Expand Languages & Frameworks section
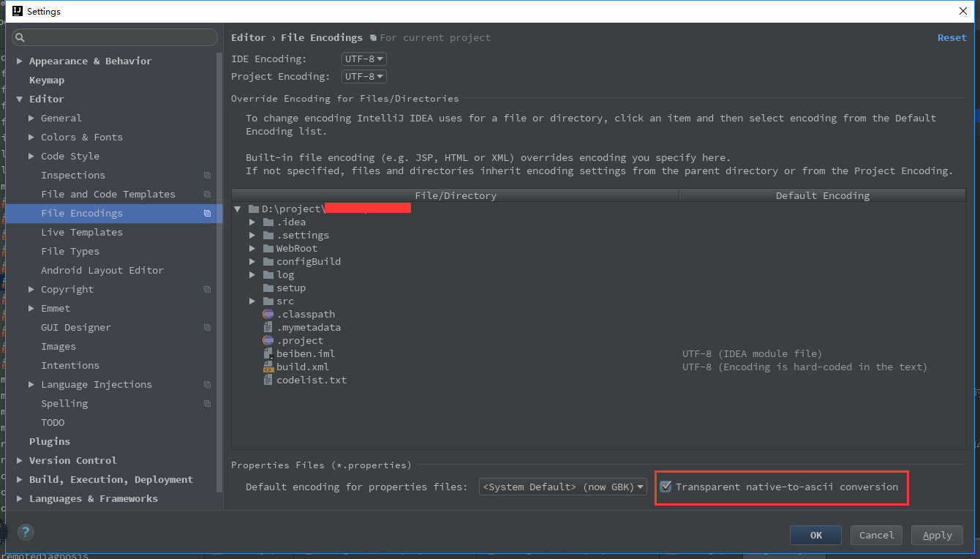The image size is (980, 559). (x=20, y=499)
